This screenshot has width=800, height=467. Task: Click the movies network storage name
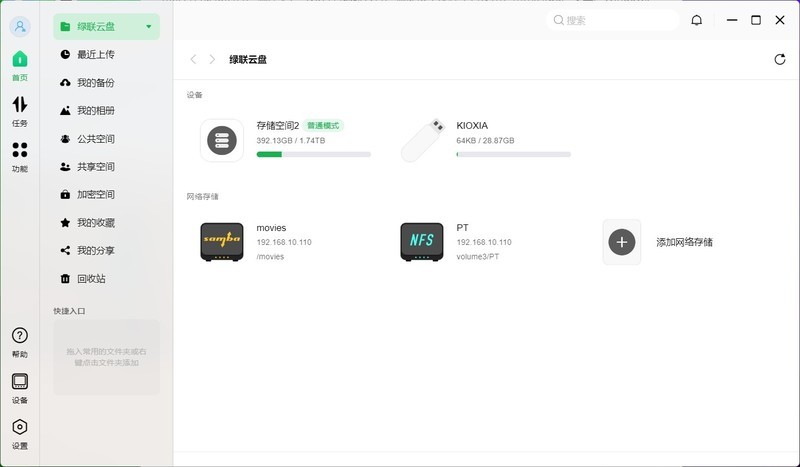point(271,228)
